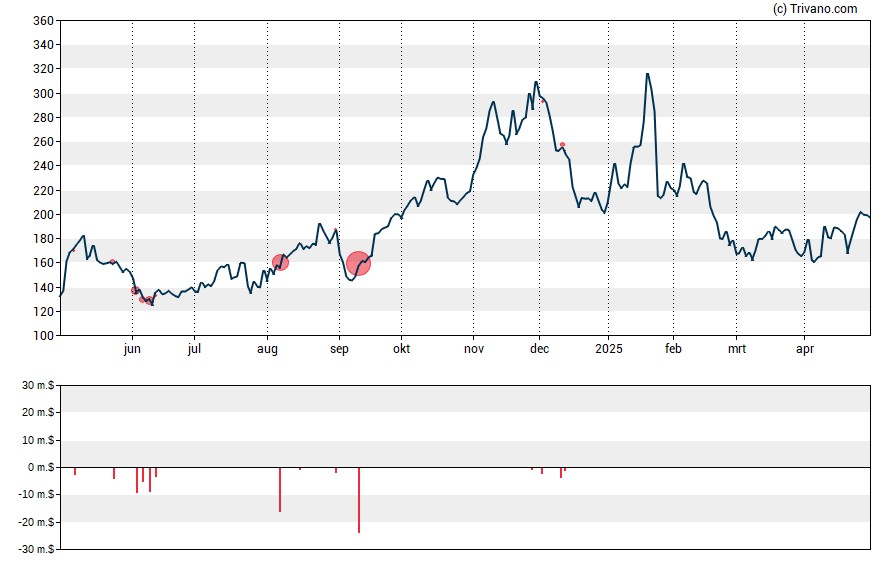
Task: Click the '(c) Trivano.com' credit text
Action: click(815, 8)
